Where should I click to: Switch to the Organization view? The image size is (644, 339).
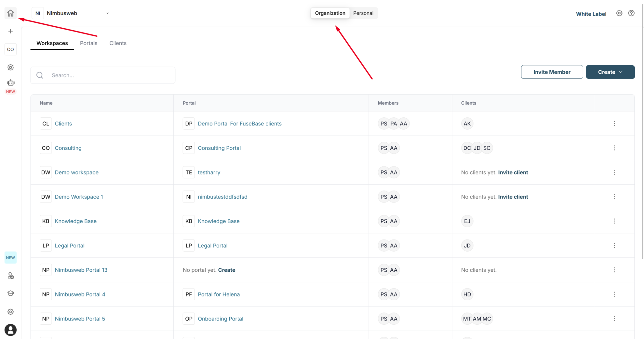(x=330, y=13)
